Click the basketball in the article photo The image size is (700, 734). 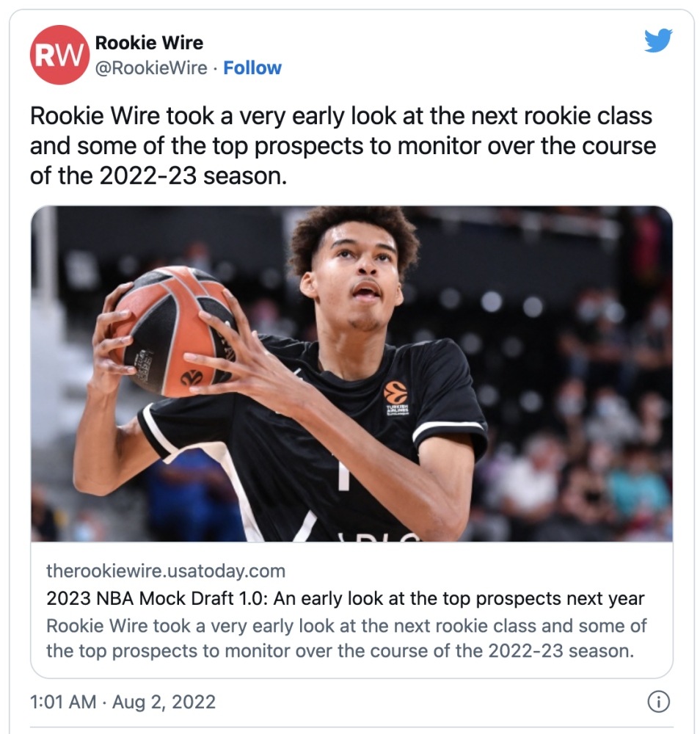(173, 331)
